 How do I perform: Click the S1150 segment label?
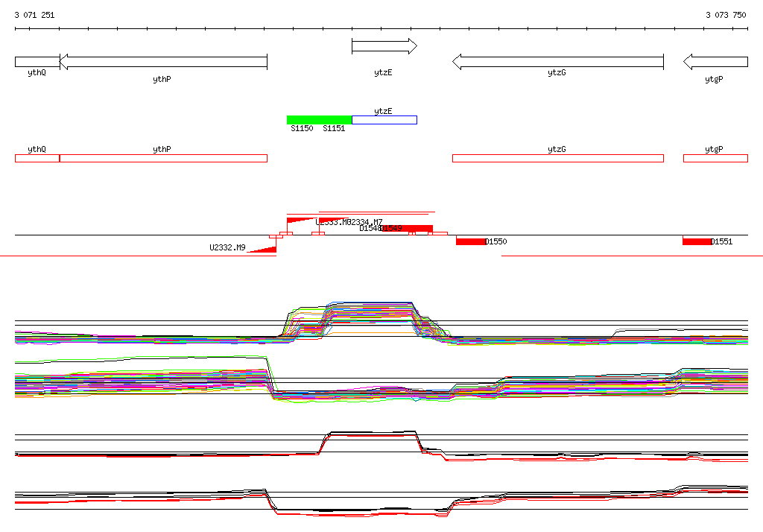(x=302, y=128)
